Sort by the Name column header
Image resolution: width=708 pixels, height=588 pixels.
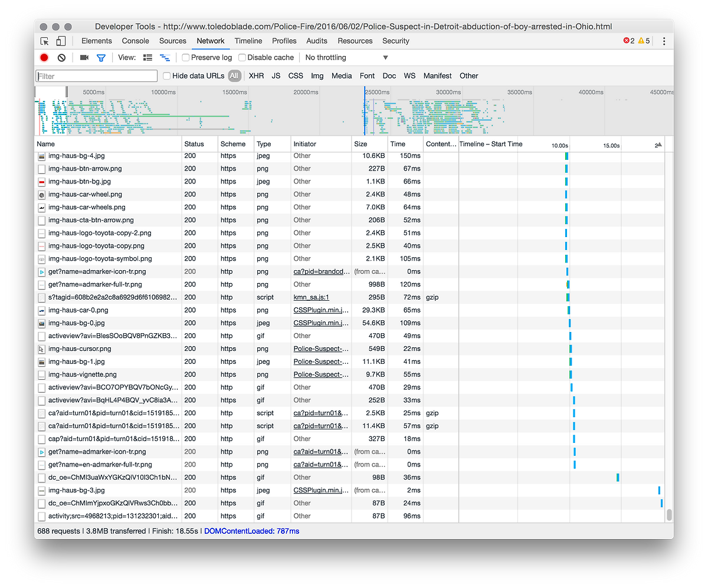pyautogui.click(x=108, y=144)
